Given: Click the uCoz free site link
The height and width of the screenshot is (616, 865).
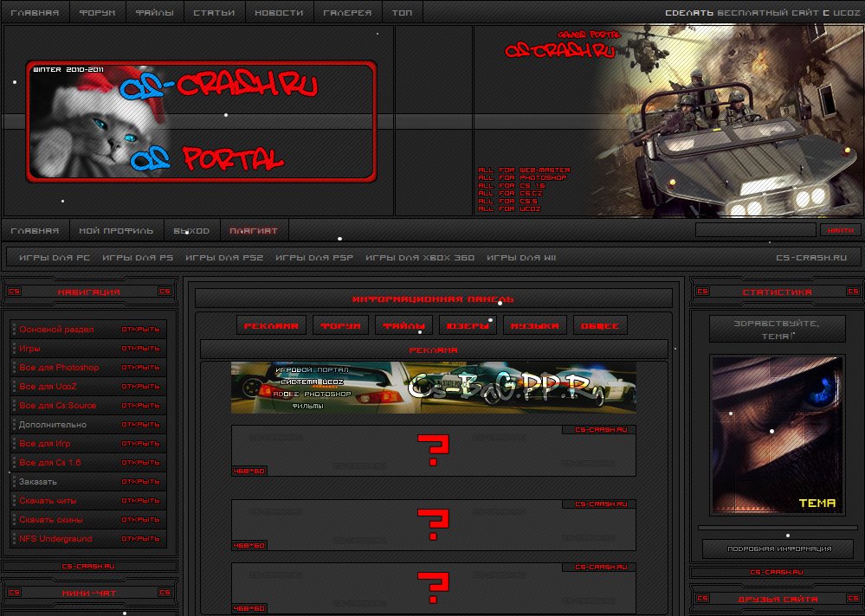Looking at the screenshot, I should (762, 13).
